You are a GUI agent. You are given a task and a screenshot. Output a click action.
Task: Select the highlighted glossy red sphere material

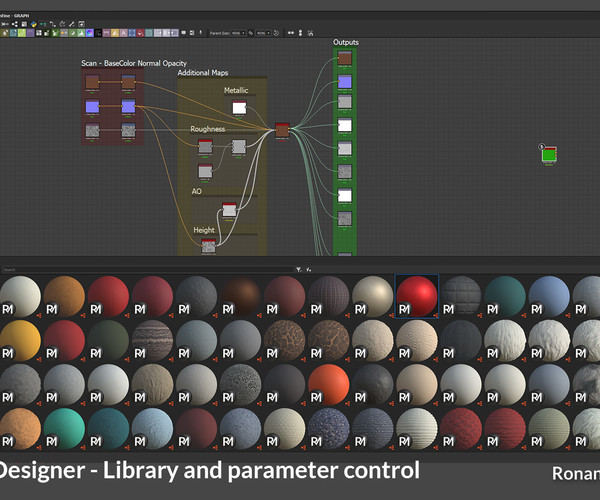(416, 296)
